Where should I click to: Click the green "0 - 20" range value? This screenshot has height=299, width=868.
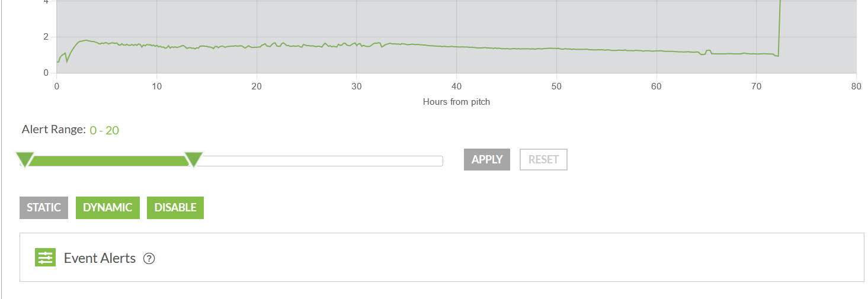pos(104,130)
